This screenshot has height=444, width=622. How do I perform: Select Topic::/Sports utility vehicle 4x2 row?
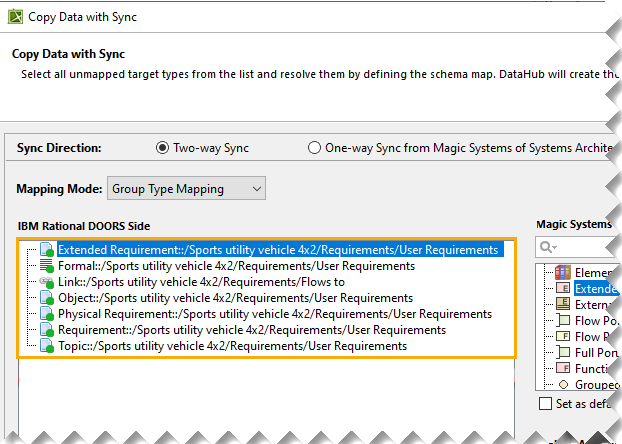(232, 346)
